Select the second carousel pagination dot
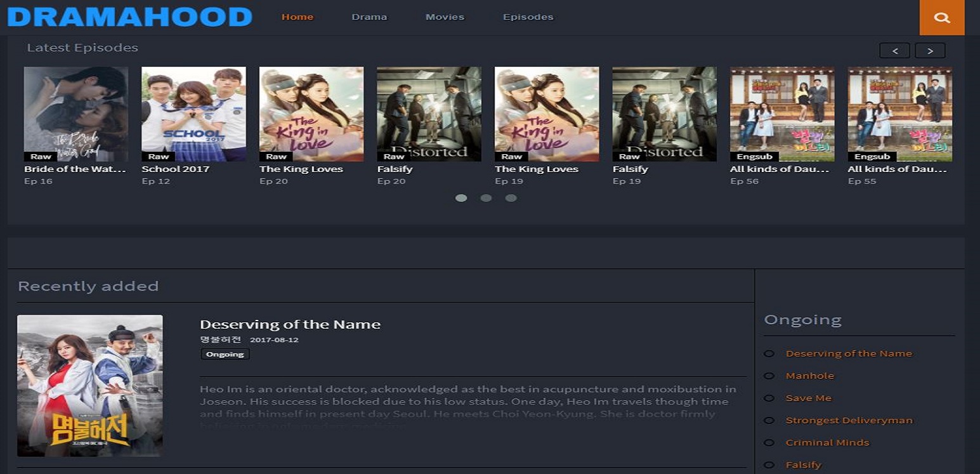The image size is (980, 474). point(486,198)
